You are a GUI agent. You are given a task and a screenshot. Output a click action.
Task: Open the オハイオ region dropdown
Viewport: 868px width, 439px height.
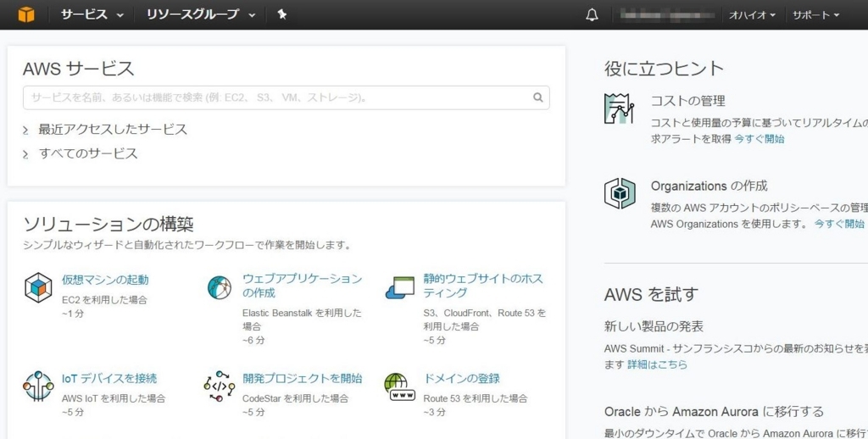(x=752, y=15)
